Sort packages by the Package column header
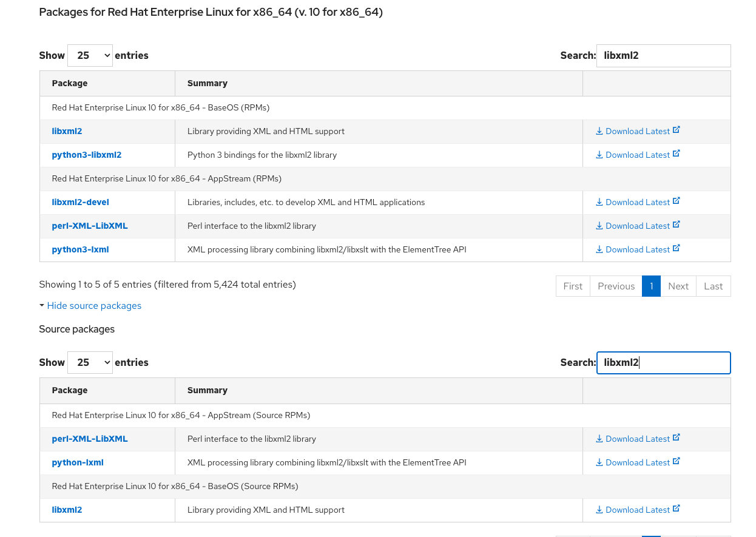Screen dimensions: 756x537 tap(70, 83)
